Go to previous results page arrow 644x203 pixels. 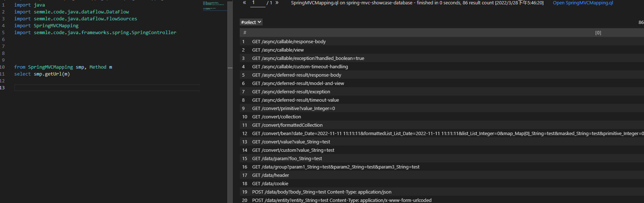(244, 3)
